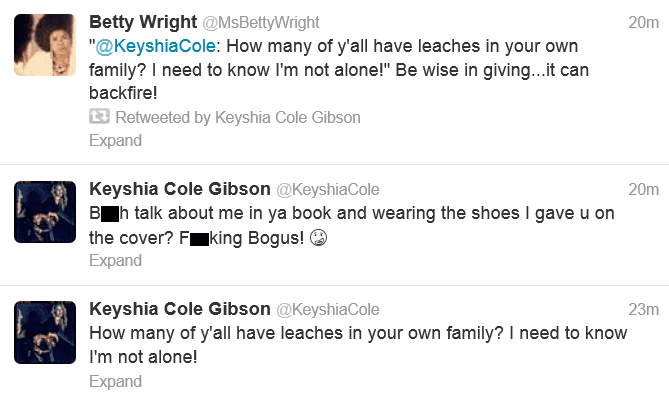Click the 'Retweeted by Keyshia Cole Gibson' text
Image resolution: width=669 pixels, height=404 pixels.
[238, 117]
